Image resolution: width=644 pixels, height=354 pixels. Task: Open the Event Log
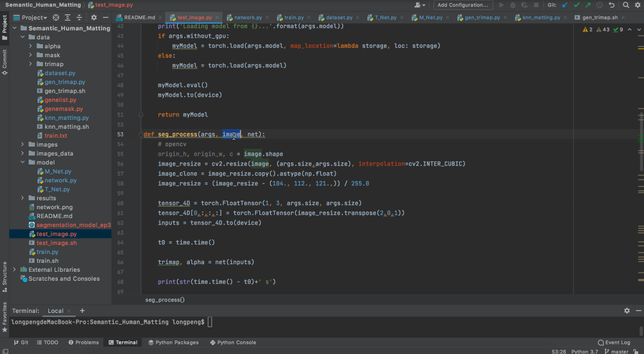[x=614, y=342]
